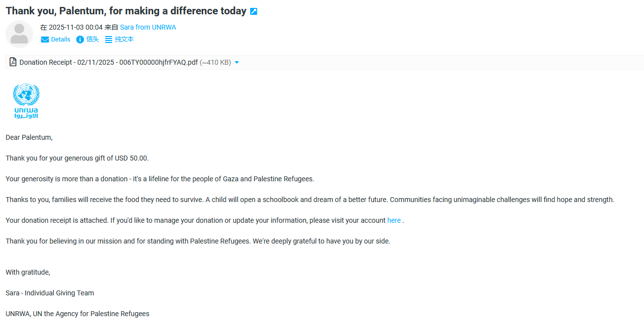The height and width of the screenshot is (327, 644).
Task: Click the attachment size "~410 KB" label
Action: coord(215,62)
